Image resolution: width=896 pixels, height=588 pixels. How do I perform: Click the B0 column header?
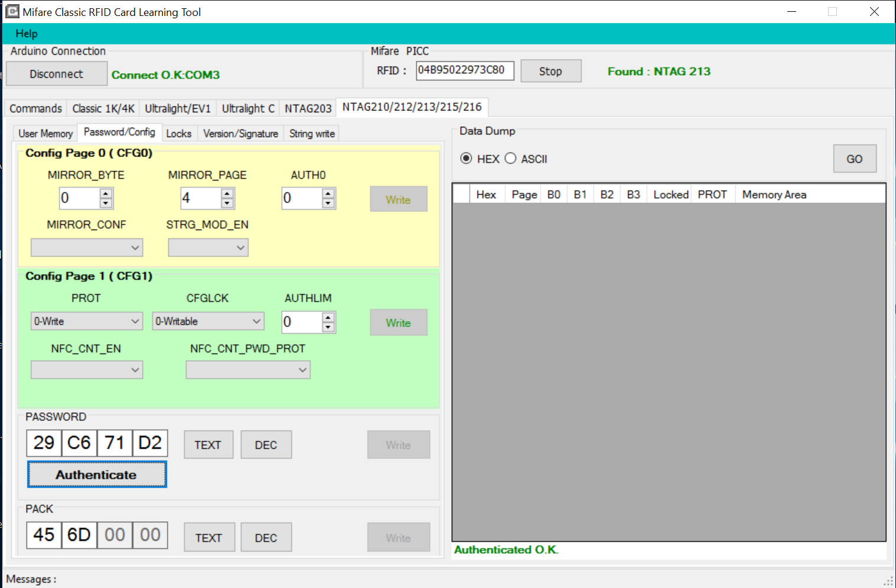click(554, 194)
